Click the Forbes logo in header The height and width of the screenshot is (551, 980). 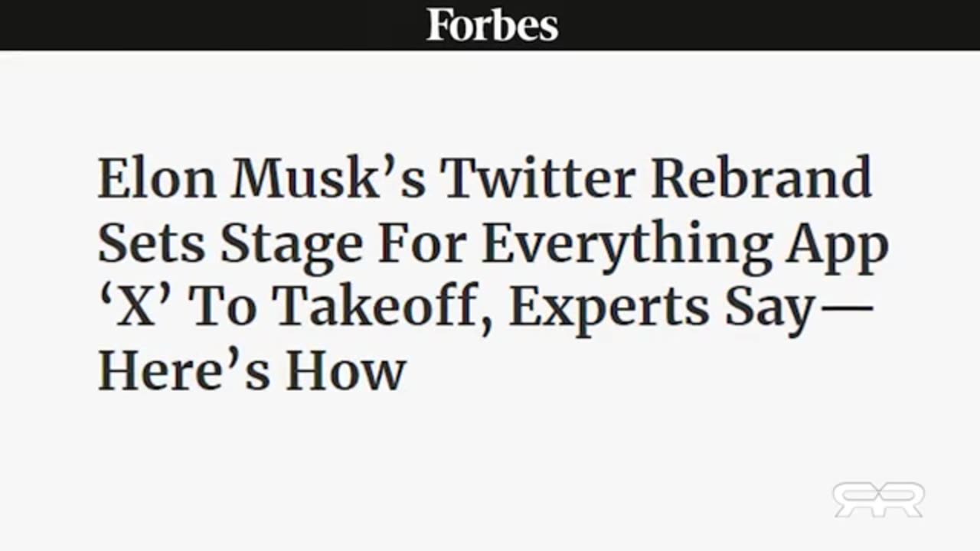pos(492,24)
